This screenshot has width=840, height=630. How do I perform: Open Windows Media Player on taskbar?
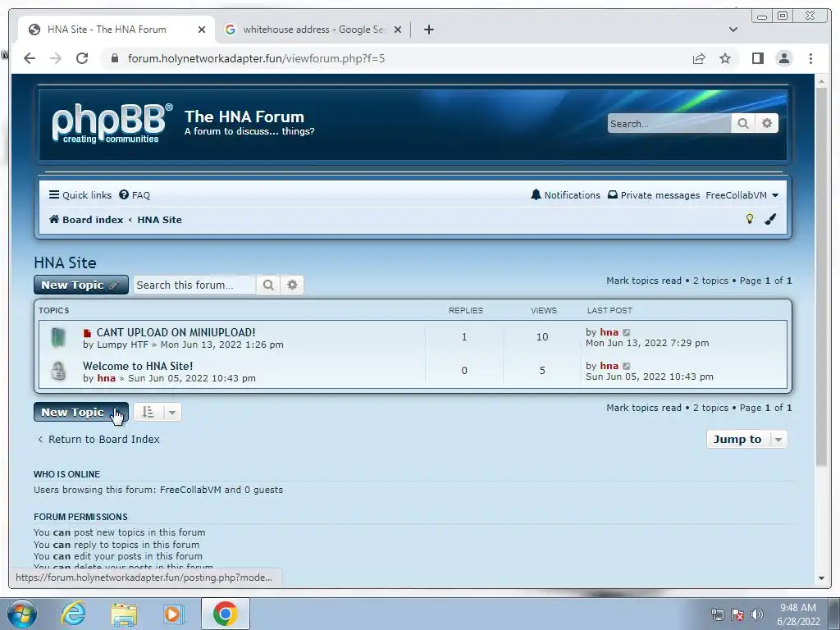pos(173,614)
